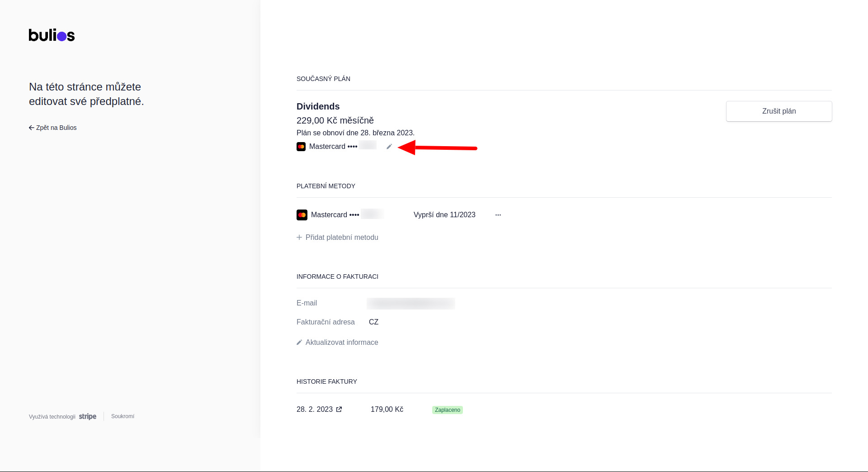Click the Přidat platební metodu text

pos(342,237)
